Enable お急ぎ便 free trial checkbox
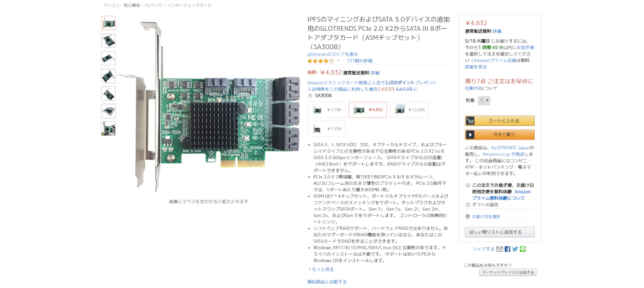 point(468,186)
